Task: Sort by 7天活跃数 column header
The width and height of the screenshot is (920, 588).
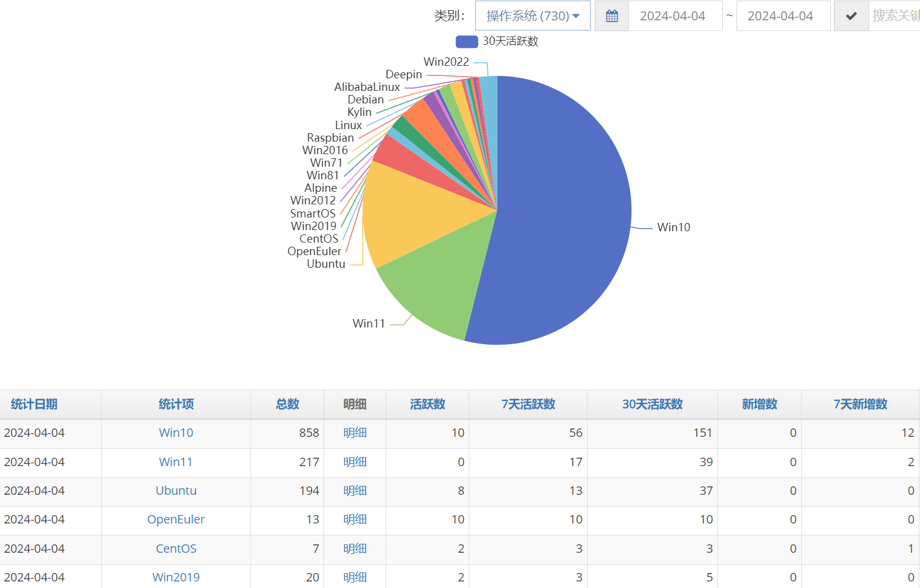Action: 528,404
